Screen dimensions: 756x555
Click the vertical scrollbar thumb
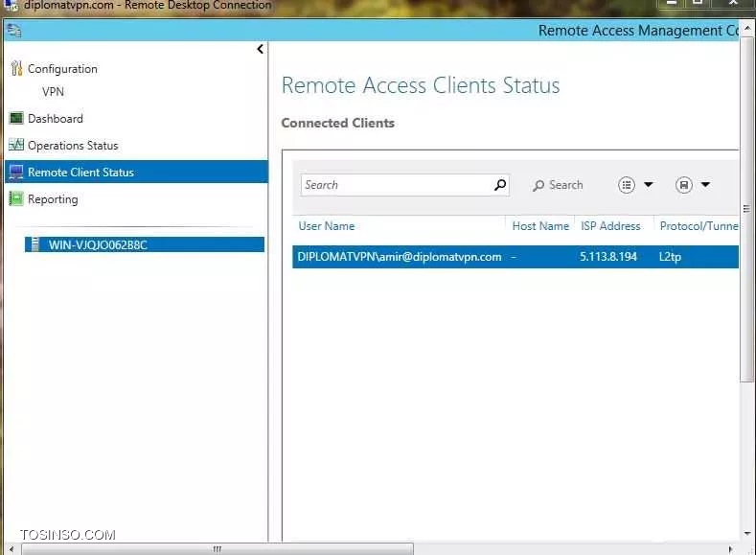pos(746,209)
